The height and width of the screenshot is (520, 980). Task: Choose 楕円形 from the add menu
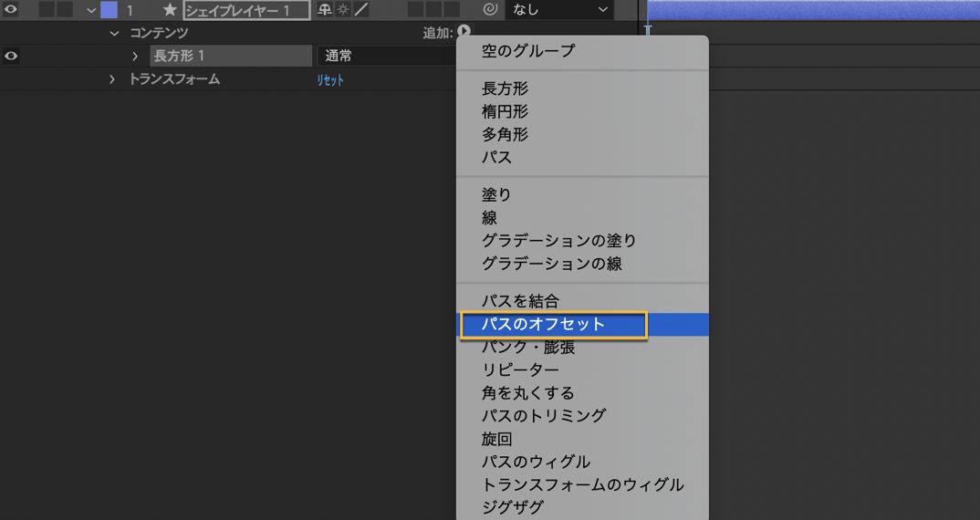click(582, 111)
